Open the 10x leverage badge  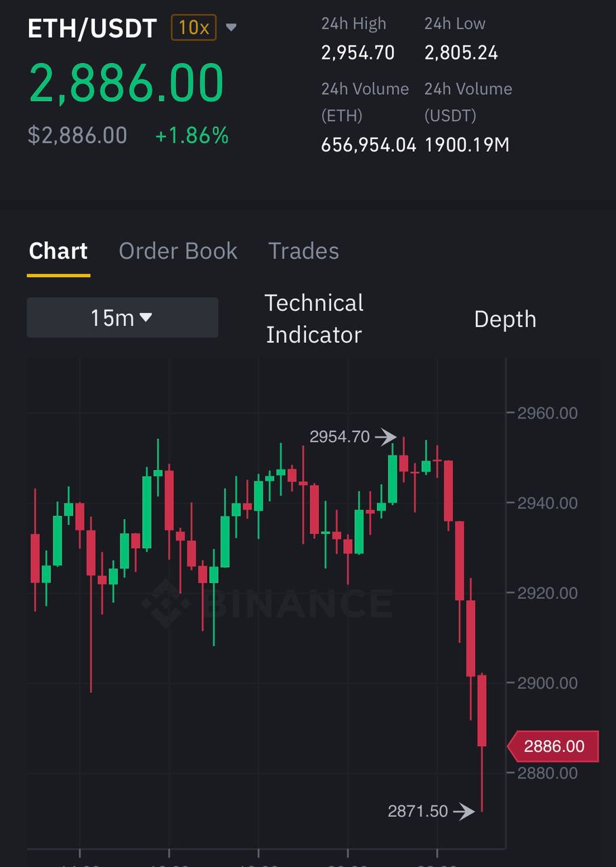(194, 28)
